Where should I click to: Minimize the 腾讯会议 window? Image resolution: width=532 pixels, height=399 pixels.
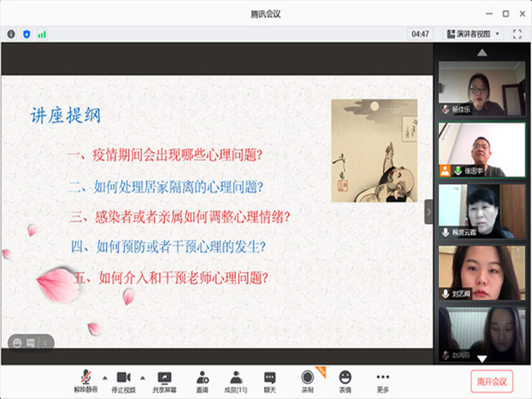pyautogui.click(x=489, y=14)
